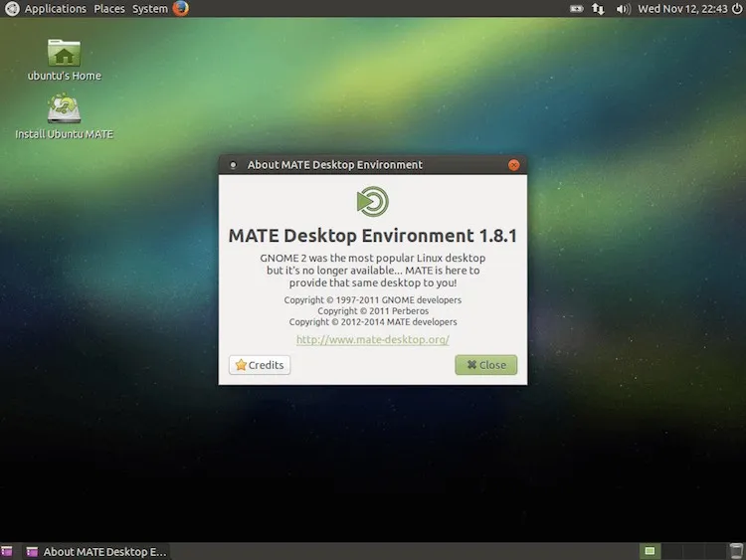Click the volume speaker icon

[623, 9]
